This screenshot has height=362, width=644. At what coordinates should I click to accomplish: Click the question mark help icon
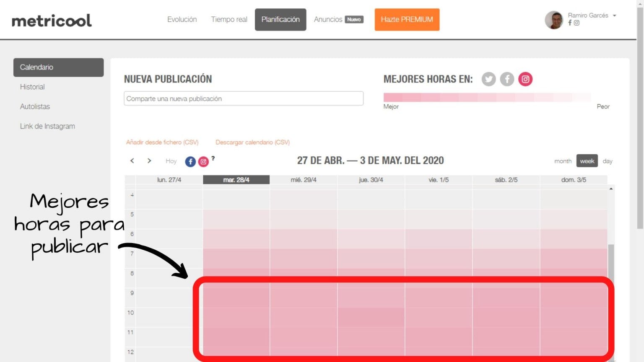(x=213, y=158)
